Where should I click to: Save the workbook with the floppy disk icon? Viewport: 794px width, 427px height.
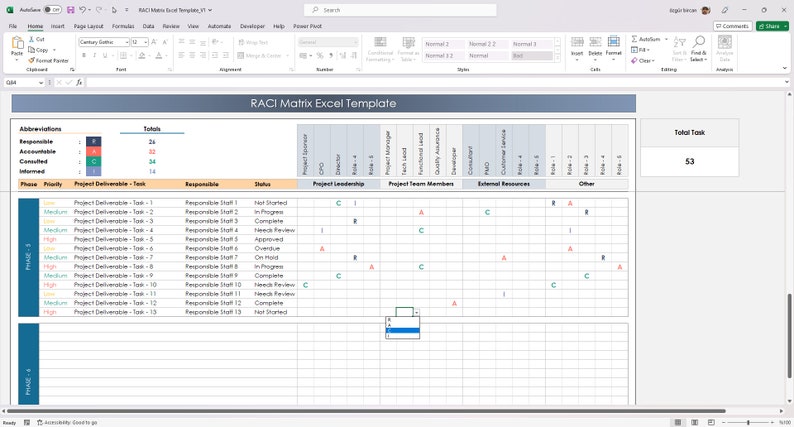pos(70,10)
